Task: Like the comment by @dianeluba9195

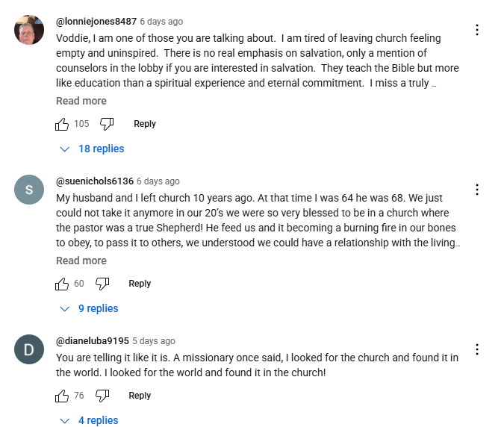Action: tap(62, 396)
